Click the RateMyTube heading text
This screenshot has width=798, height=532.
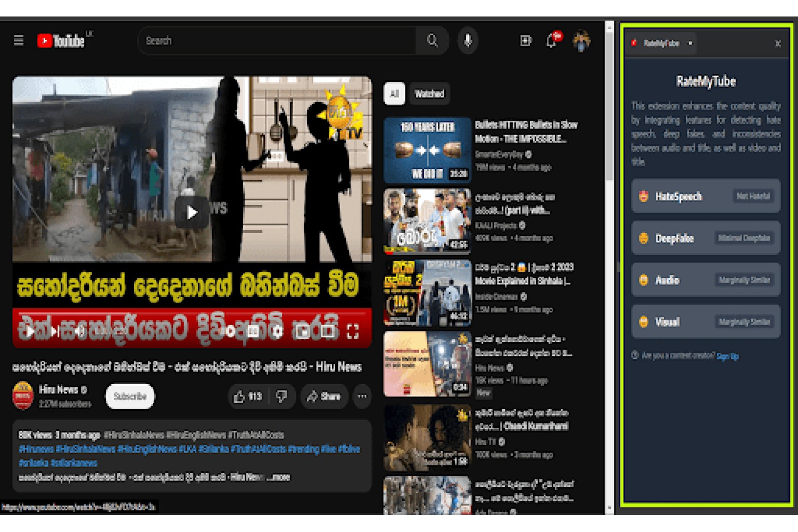pyautogui.click(x=706, y=81)
